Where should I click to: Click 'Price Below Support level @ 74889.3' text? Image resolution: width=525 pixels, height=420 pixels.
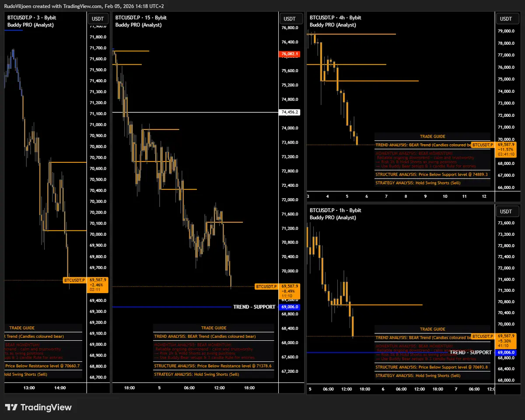[x=453, y=175]
